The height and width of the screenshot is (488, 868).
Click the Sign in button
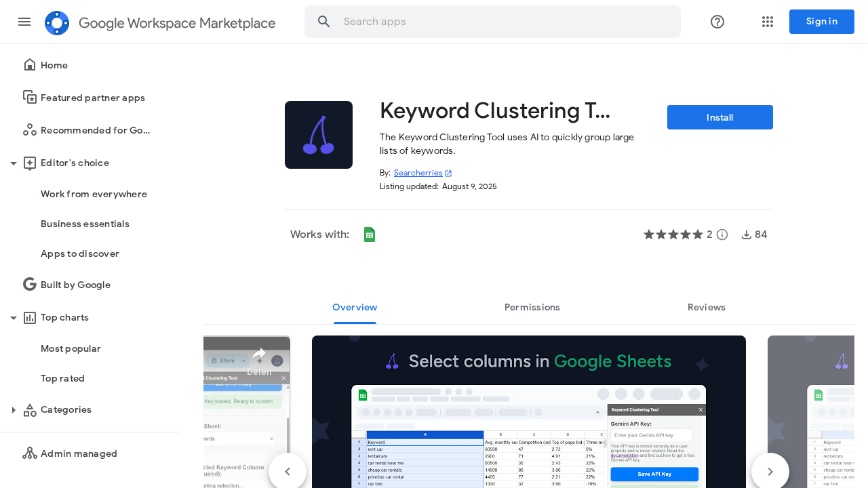click(x=821, y=22)
